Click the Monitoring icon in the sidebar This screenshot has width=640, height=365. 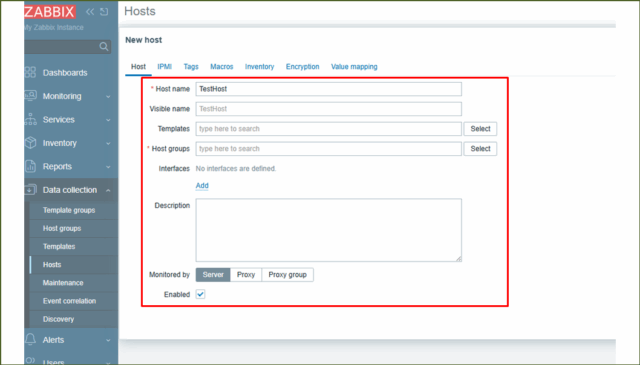[30, 96]
